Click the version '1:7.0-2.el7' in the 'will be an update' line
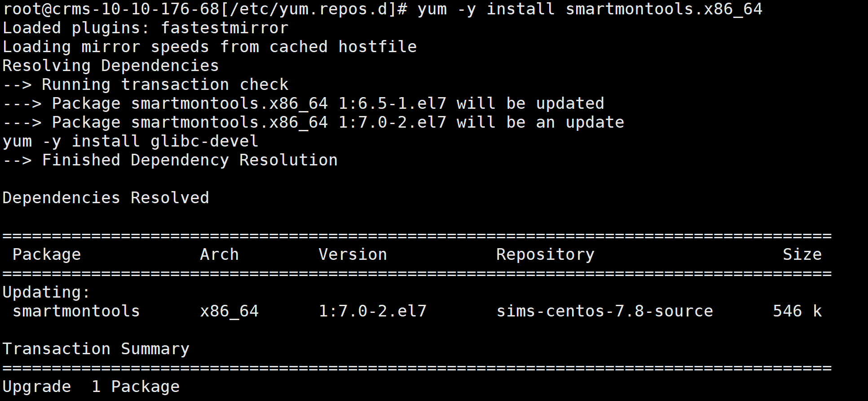This screenshot has height=401, width=868. [392, 123]
